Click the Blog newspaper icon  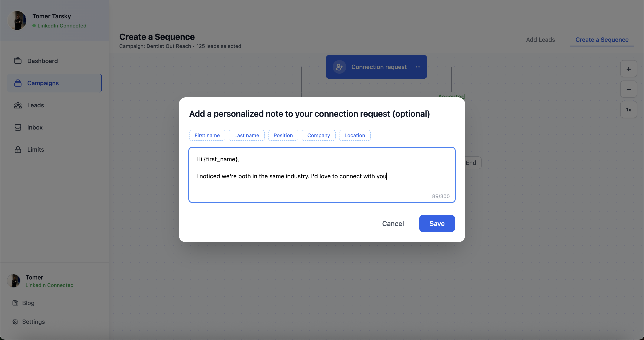15,303
